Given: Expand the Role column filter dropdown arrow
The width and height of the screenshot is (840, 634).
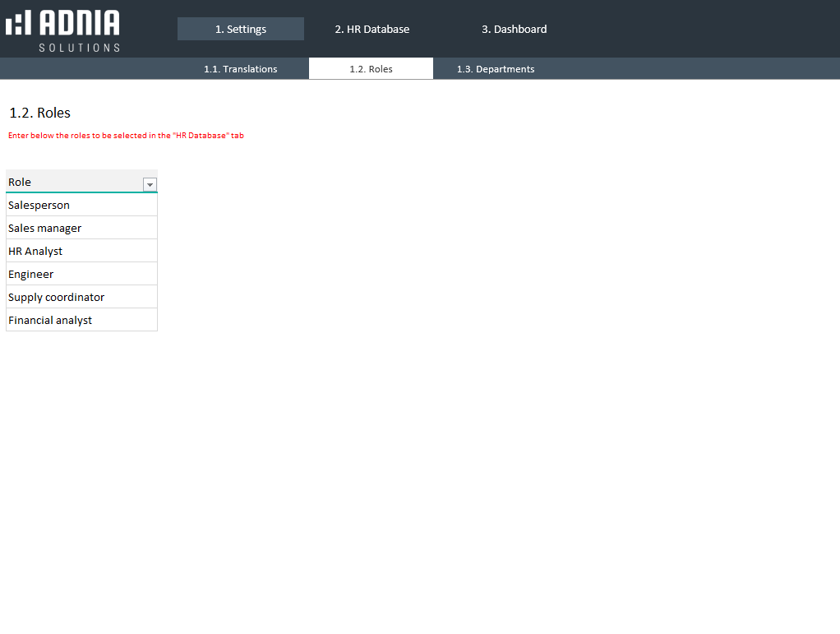Looking at the screenshot, I should (150, 184).
